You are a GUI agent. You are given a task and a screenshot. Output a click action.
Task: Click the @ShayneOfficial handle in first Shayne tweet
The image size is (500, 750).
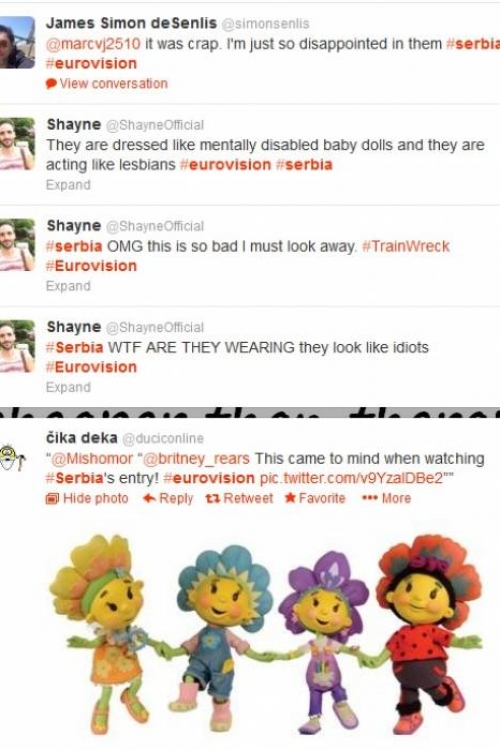(155, 125)
